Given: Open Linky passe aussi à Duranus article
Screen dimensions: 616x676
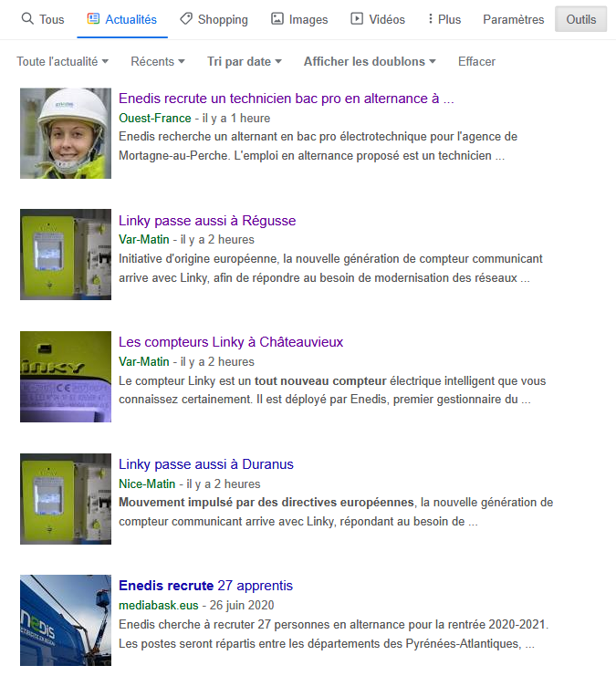Looking at the screenshot, I should [x=205, y=464].
